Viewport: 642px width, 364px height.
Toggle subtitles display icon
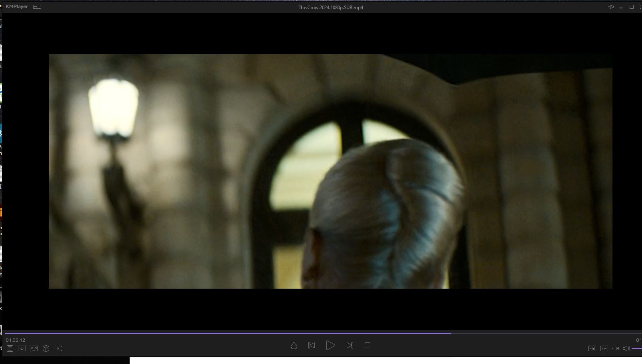click(604, 348)
